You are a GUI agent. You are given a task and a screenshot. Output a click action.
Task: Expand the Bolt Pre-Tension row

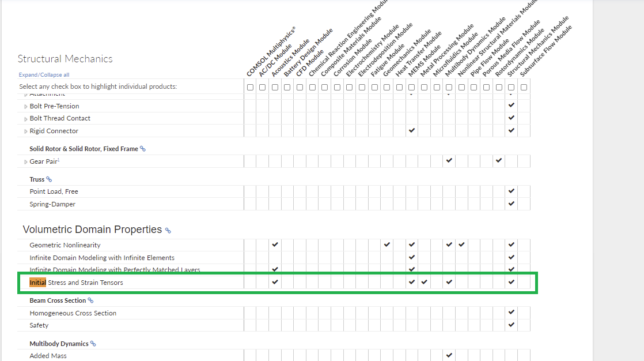[x=25, y=107]
